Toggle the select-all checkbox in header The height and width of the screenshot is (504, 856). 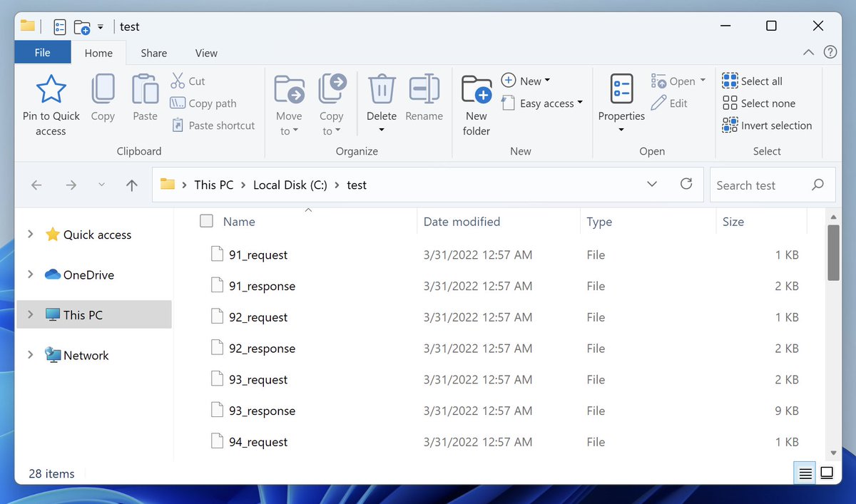tap(206, 221)
